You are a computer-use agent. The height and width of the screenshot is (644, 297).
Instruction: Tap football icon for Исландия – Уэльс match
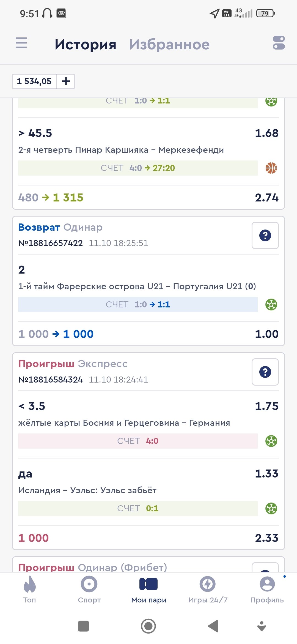pos(271,508)
